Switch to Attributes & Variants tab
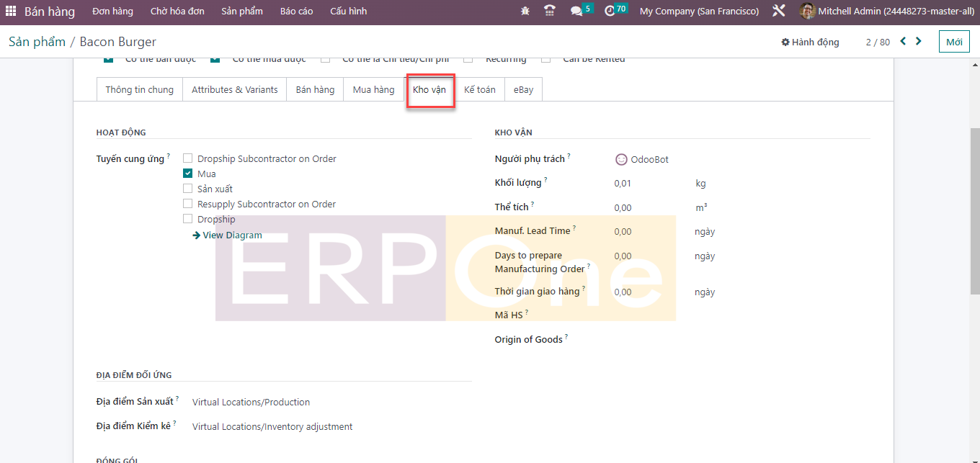The image size is (980, 463). (x=234, y=90)
